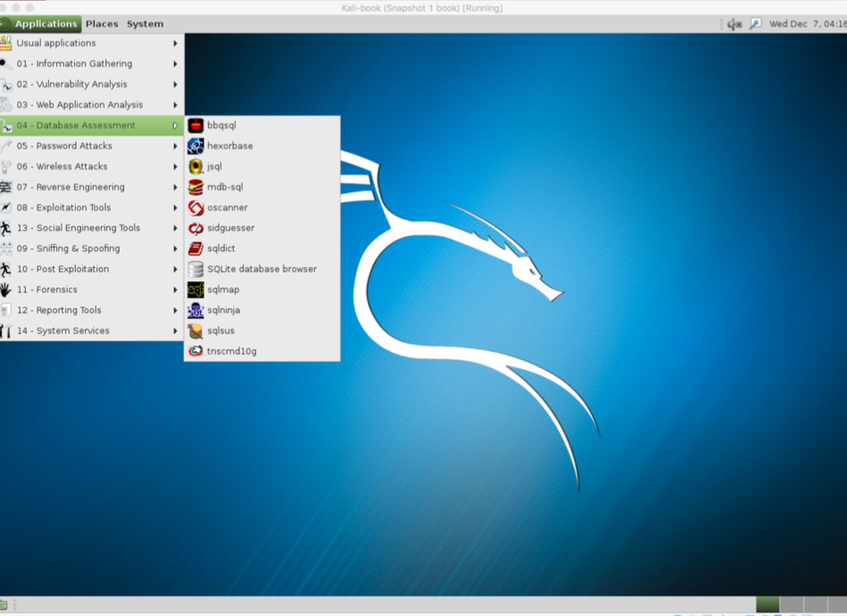Open the Places menu
The image size is (847, 616).
point(102,24)
